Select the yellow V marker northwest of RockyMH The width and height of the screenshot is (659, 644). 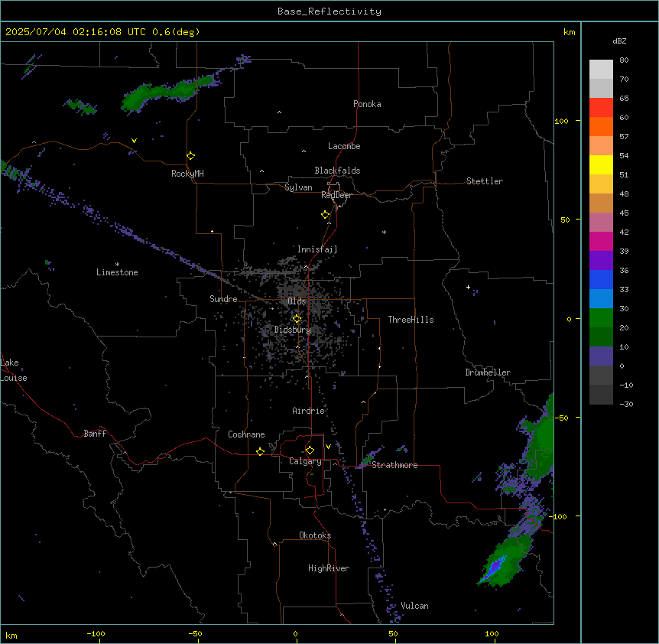click(x=134, y=141)
